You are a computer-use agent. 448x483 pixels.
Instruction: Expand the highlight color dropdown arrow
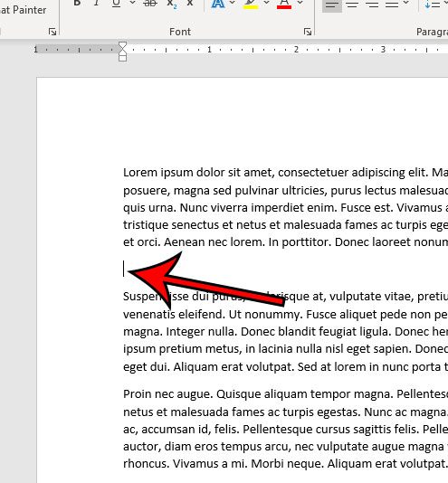pos(267,3)
